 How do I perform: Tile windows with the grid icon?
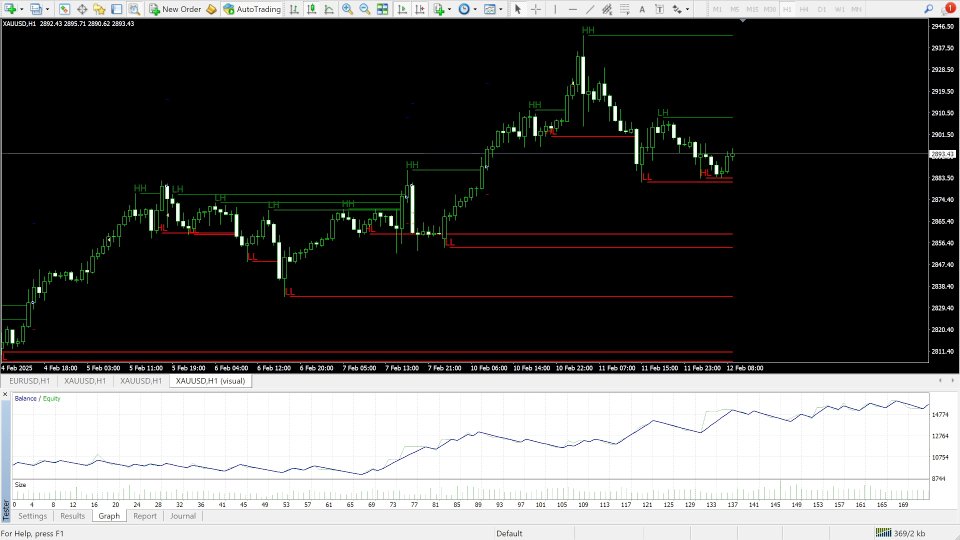point(382,9)
